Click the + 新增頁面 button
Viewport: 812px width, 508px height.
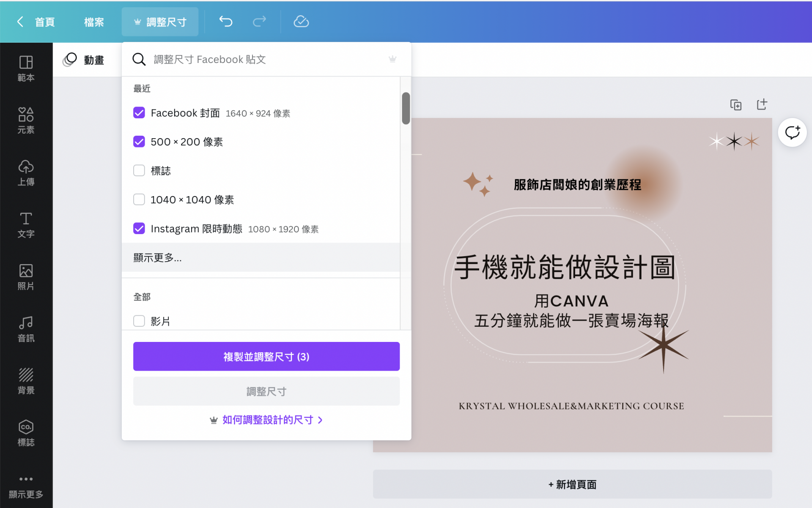coord(572,484)
